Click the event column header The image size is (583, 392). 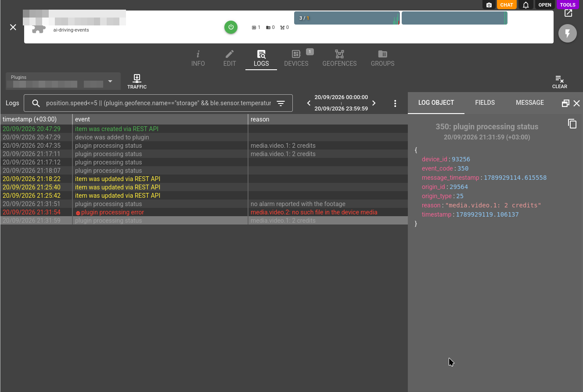[160, 119]
